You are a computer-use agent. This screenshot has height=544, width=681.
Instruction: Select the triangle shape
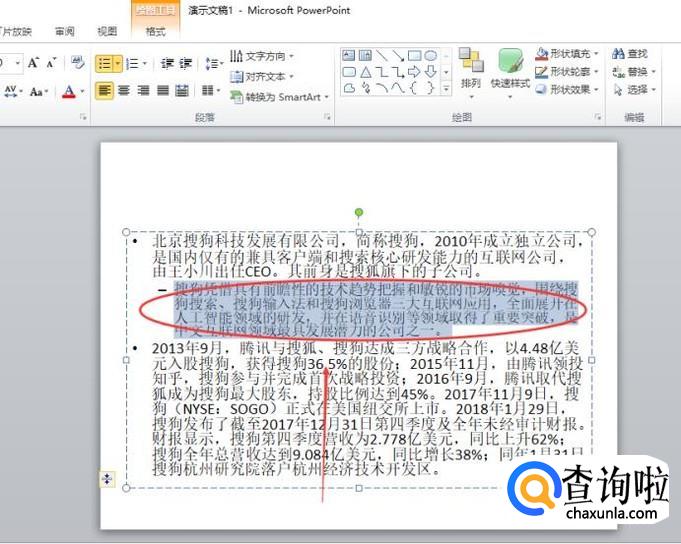(x=365, y=72)
